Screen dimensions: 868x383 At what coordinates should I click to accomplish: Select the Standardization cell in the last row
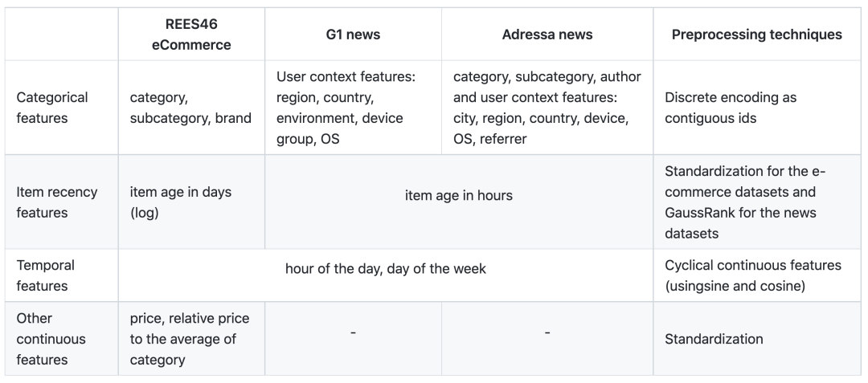714,338
